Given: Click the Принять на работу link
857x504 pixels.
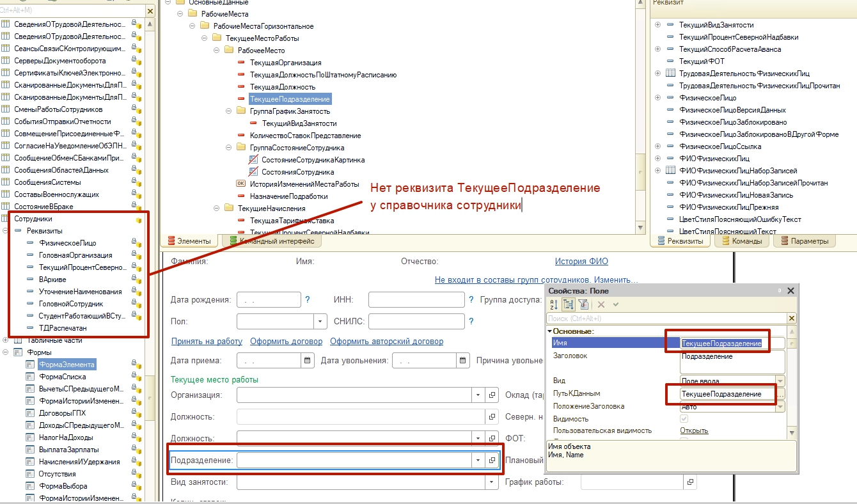Looking at the screenshot, I should click(x=207, y=342).
